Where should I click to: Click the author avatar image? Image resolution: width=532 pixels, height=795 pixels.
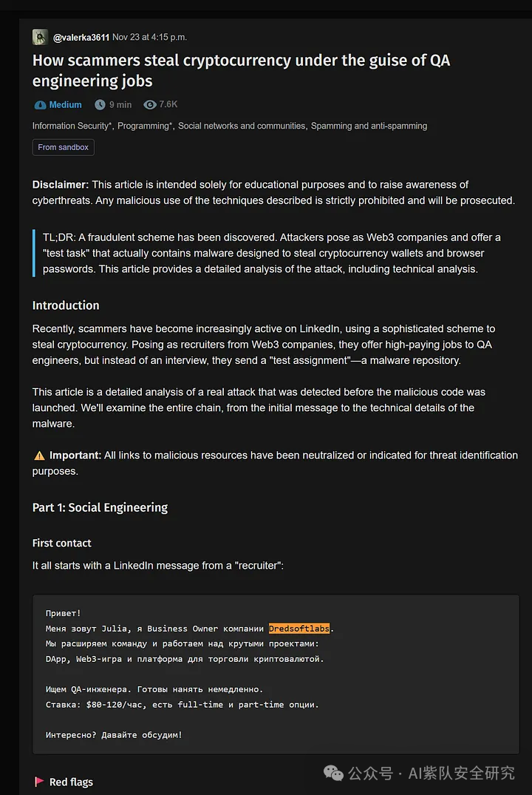(40, 37)
